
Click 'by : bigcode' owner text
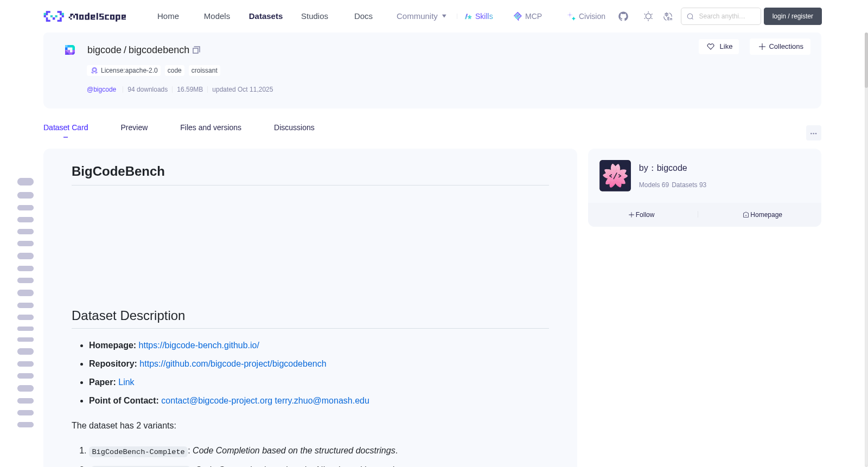pos(663,168)
